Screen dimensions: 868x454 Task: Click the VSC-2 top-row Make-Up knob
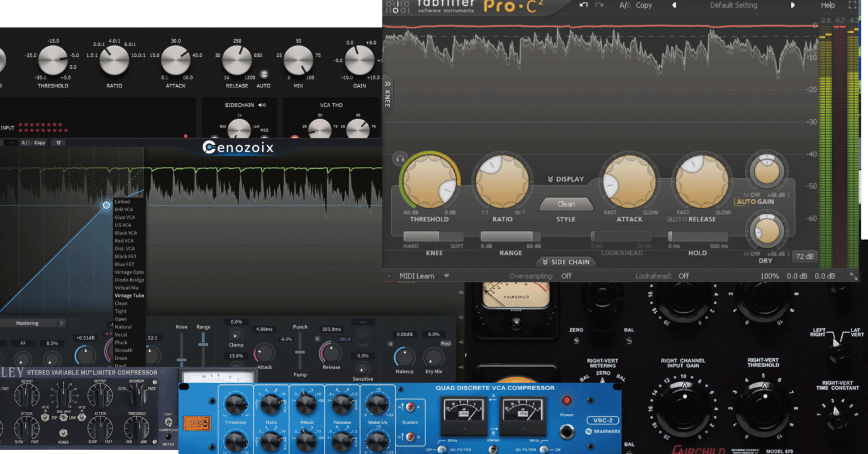pos(377,405)
